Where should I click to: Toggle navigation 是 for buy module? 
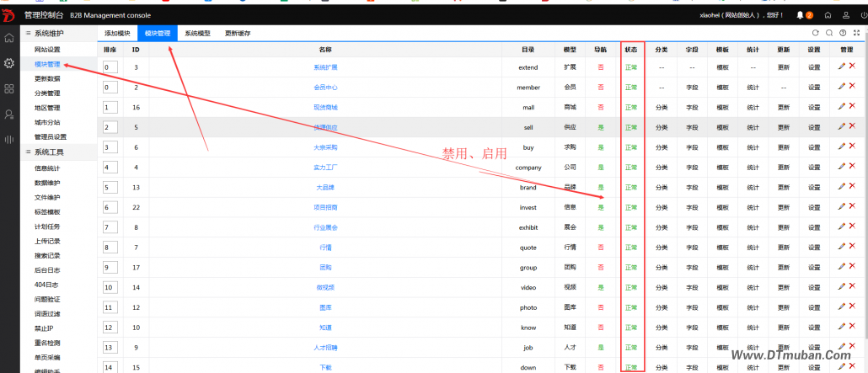click(601, 147)
